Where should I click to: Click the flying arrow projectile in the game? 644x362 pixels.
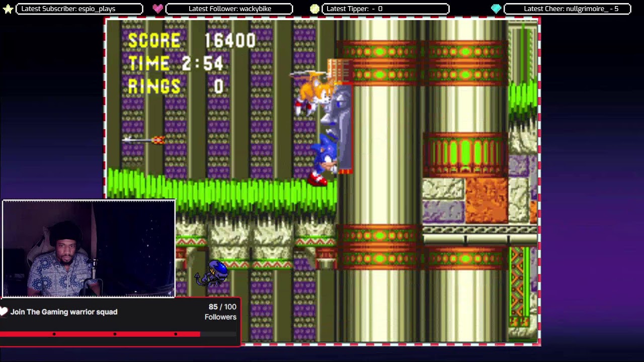click(x=144, y=140)
